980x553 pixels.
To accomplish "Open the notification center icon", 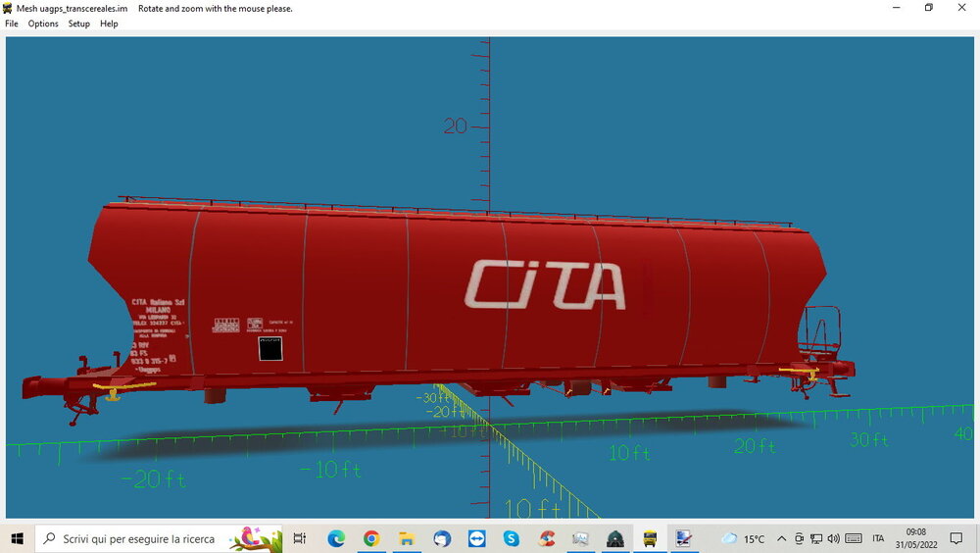I will pos(956,538).
